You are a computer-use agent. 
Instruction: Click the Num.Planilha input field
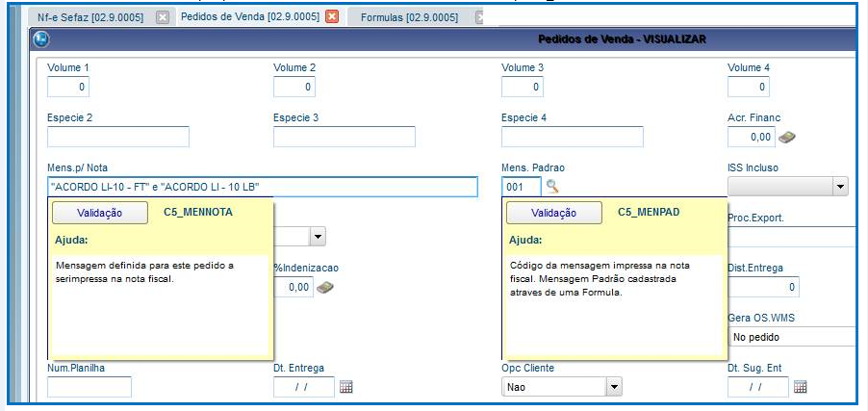pos(89,387)
